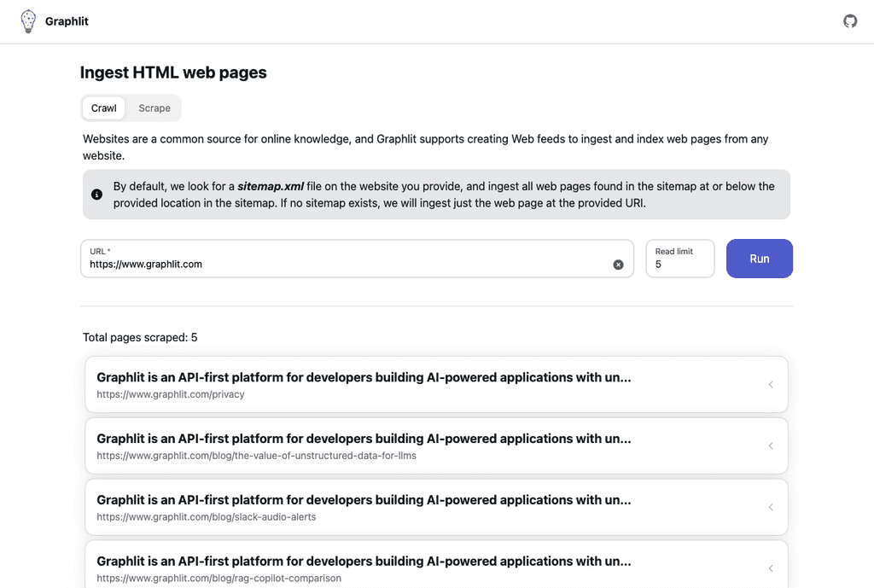Select the Crawl tab
Image resolution: width=874 pixels, height=588 pixels.
(x=103, y=108)
